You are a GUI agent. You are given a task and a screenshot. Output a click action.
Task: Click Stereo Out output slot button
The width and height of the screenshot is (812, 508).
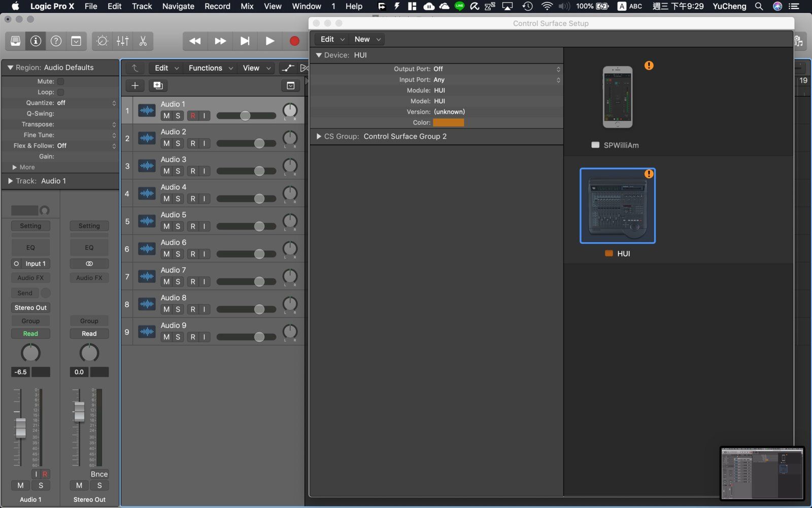(30, 307)
